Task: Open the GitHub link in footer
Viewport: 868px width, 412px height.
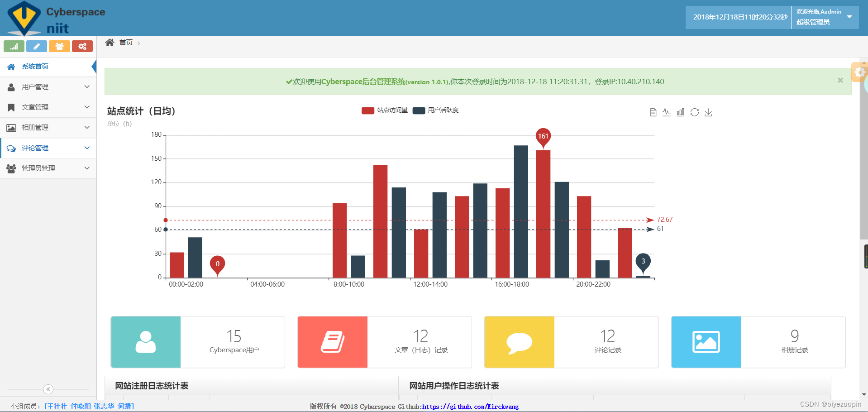Action: [470, 407]
